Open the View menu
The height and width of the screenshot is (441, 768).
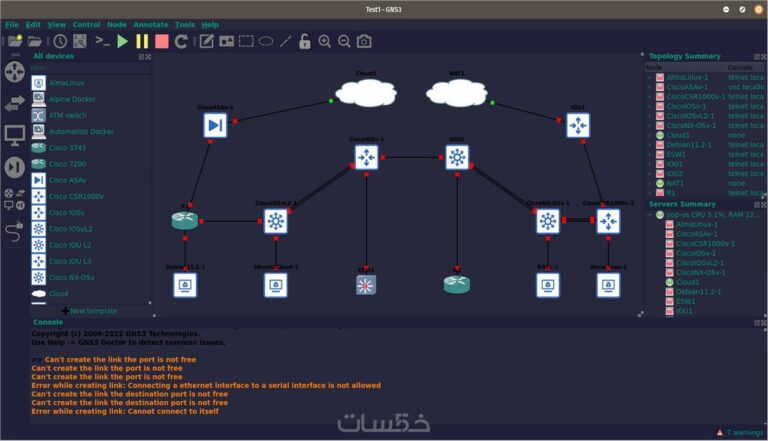click(x=56, y=24)
